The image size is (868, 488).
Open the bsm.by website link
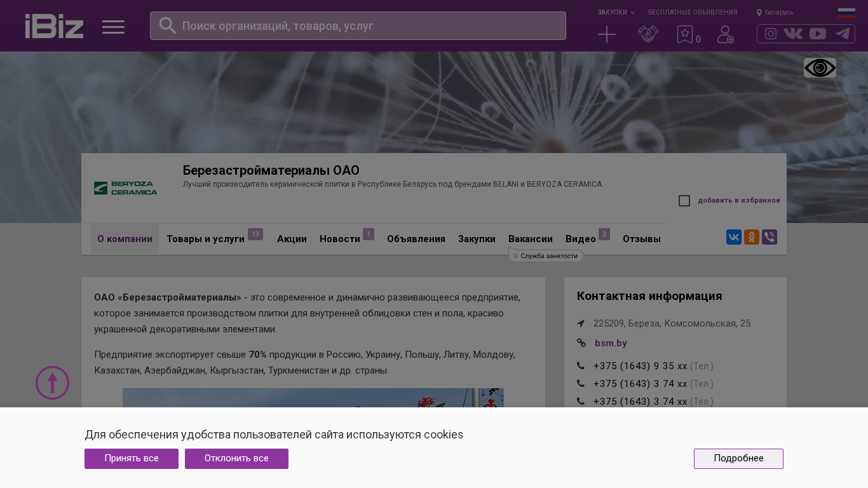pos(611,343)
